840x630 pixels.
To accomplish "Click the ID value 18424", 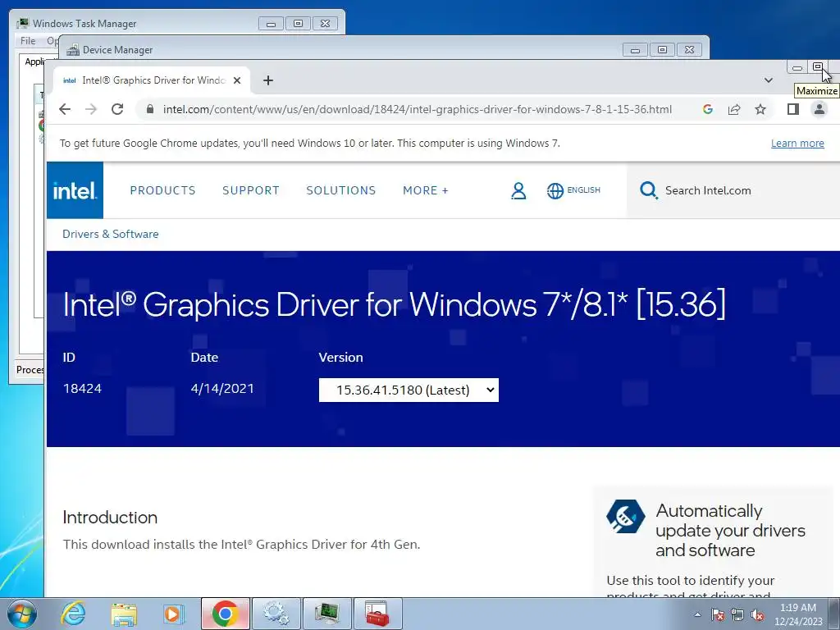I will click(83, 388).
